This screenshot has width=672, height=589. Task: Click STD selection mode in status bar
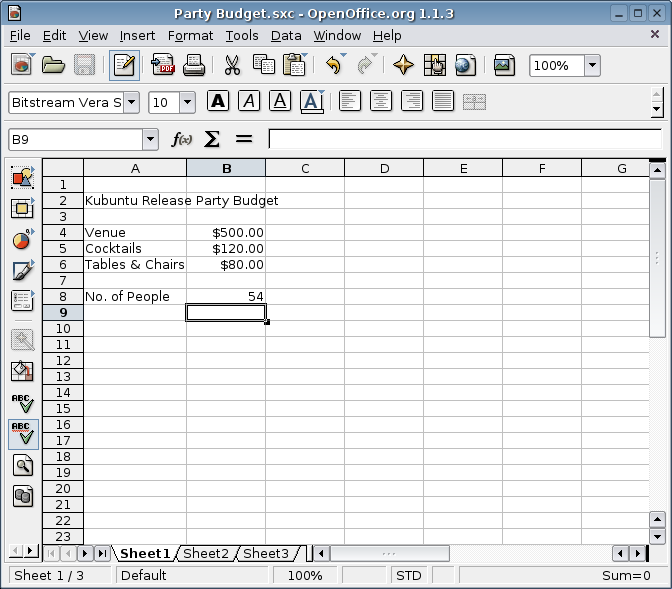[409, 575]
